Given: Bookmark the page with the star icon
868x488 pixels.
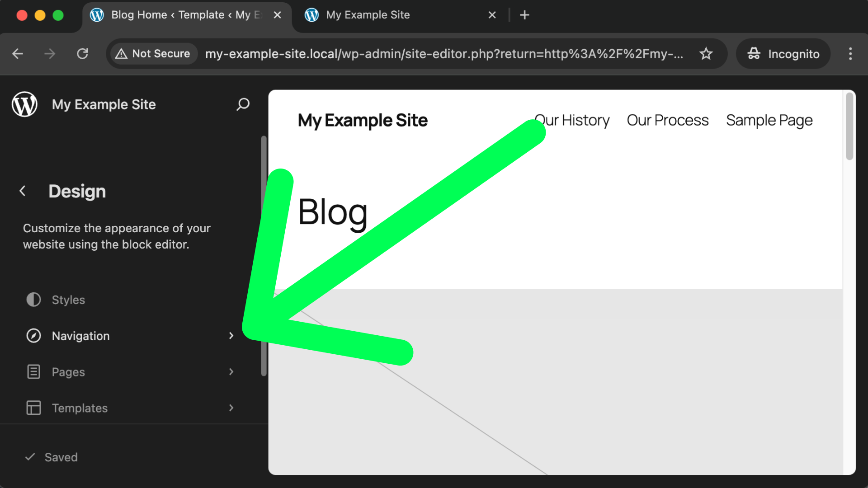Looking at the screenshot, I should 706,54.
